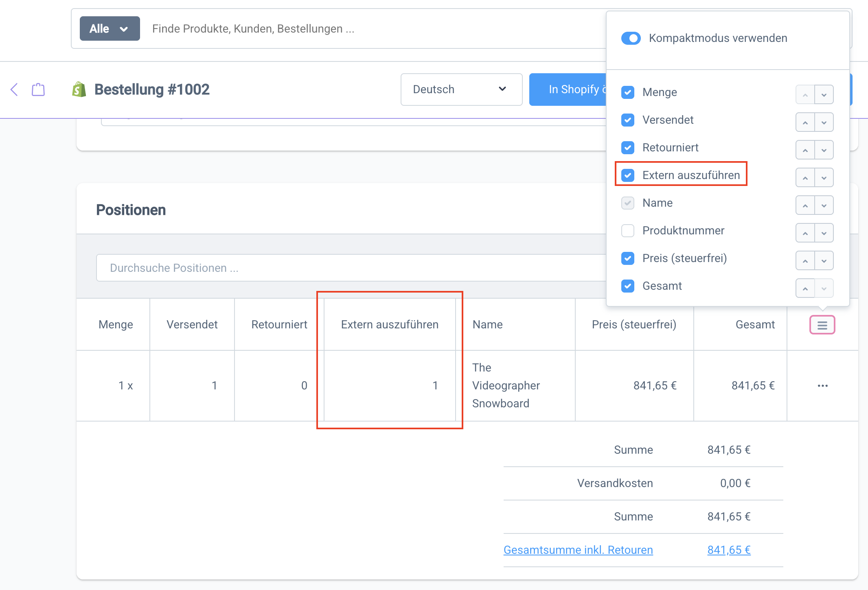Enable the Produktnummer column checkbox
868x590 pixels.
click(628, 231)
